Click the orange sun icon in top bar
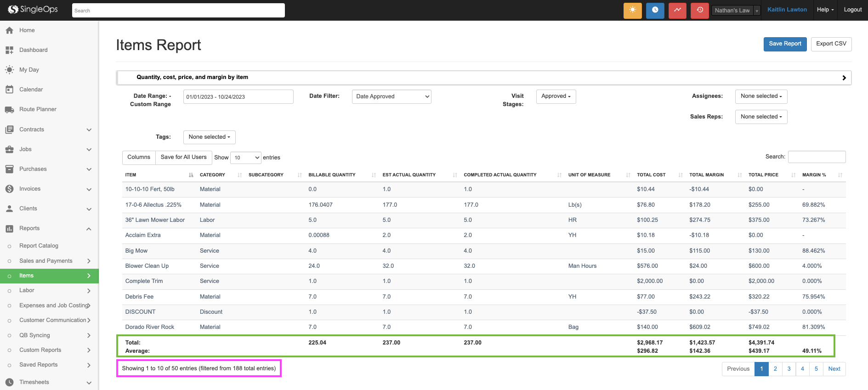This screenshot has width=868, height=390. [x=632, y=10]
